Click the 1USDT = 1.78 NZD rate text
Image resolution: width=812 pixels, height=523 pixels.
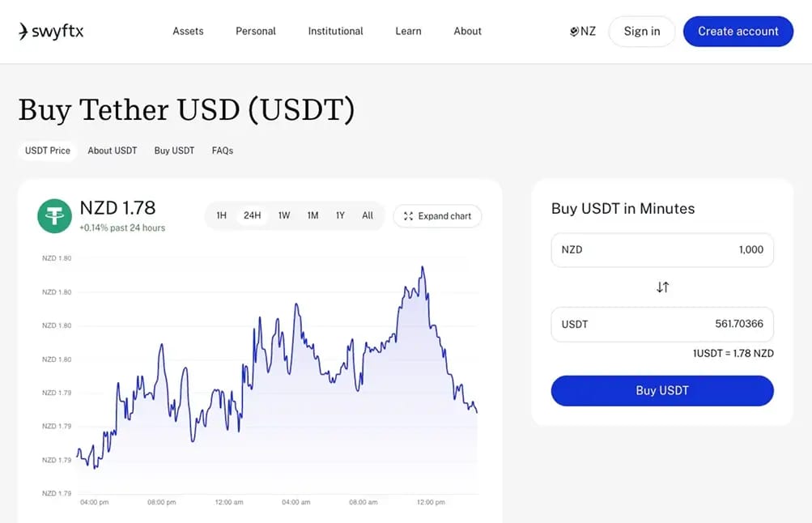coord(733,353)
